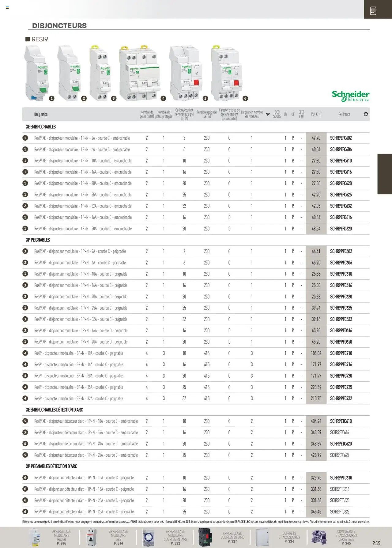Open Coffrets et Accessoires page 334 link
This screenshot has width=392, height=548.
pos(289,537)
